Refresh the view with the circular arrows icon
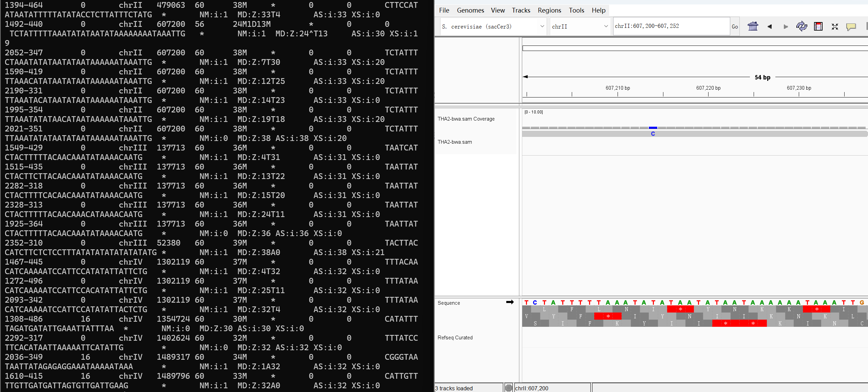The image size is (868, 392). coord(801,26)
